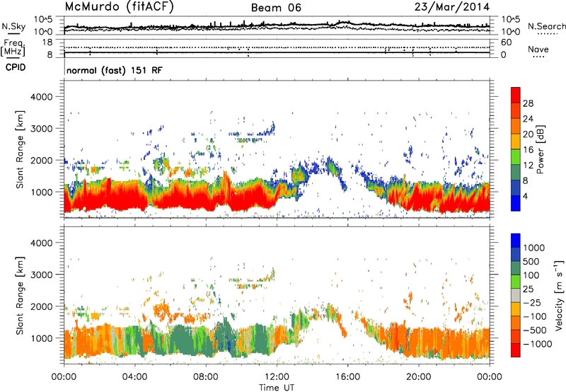The image size is (566, 392).
Task: Click the "-100" value on the Velocity colorbar
Action: click(x=535, y=316)
